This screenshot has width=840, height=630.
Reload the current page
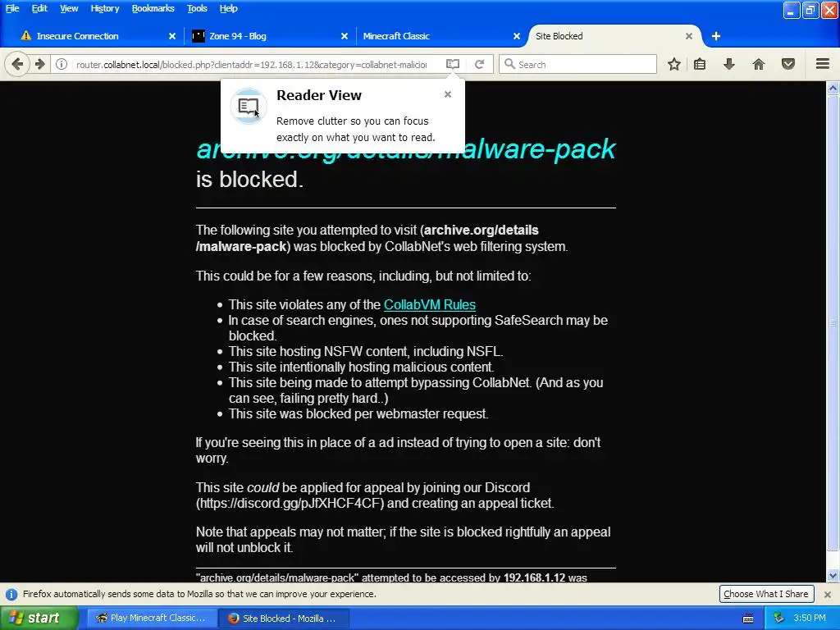click(479, 64)
